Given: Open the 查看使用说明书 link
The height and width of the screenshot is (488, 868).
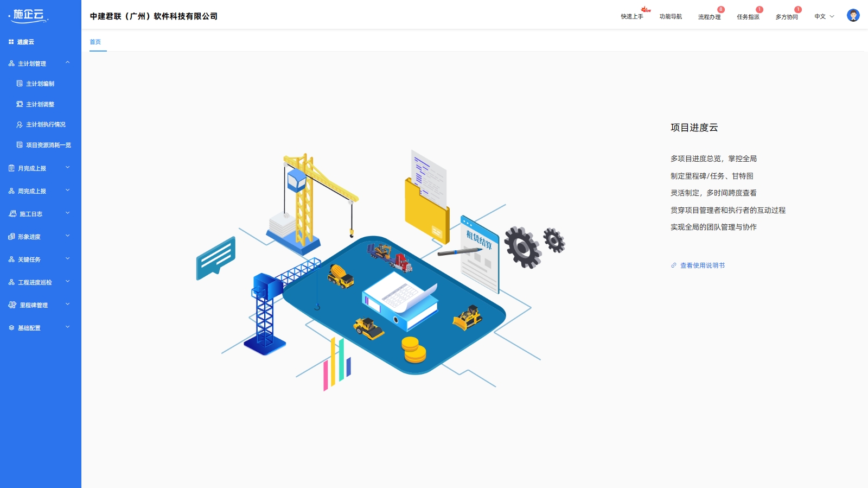Looking at the screenshot, I should click(702, 265).
